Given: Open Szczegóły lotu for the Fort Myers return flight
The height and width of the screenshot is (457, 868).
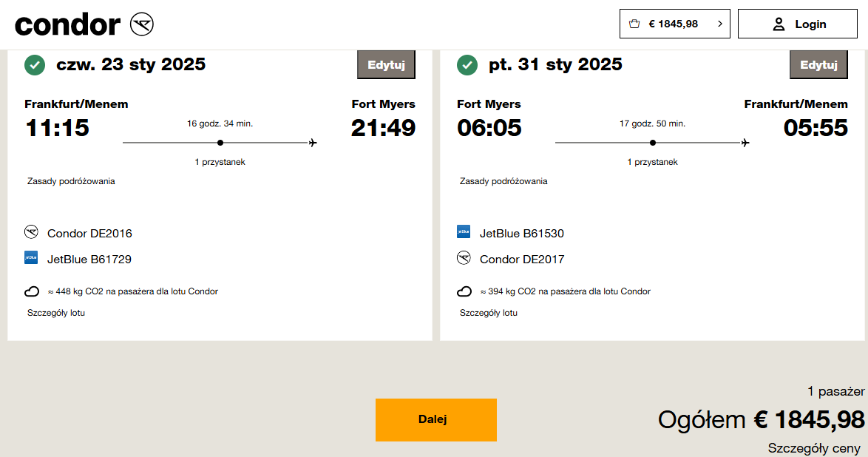Looking at the screenshot, I should (488, 313).
